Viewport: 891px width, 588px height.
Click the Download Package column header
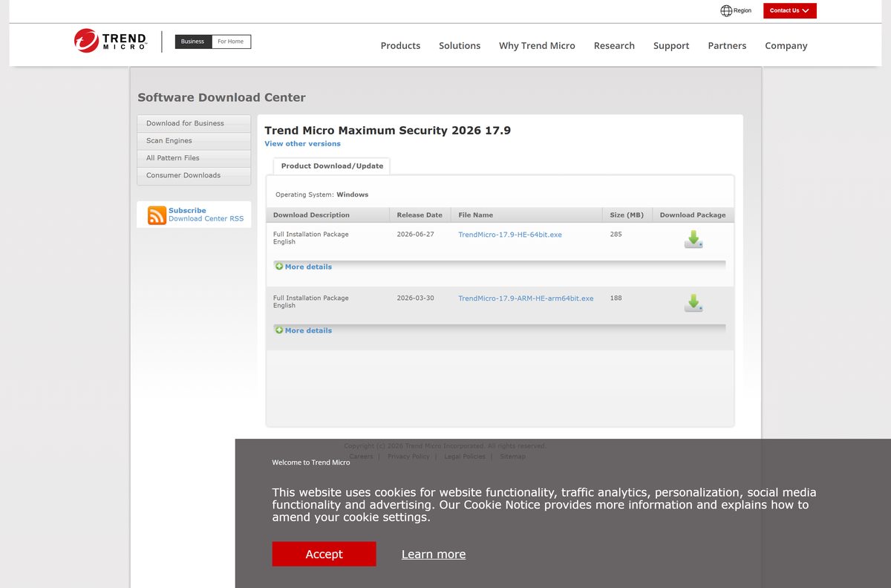(x=693, y=215)
